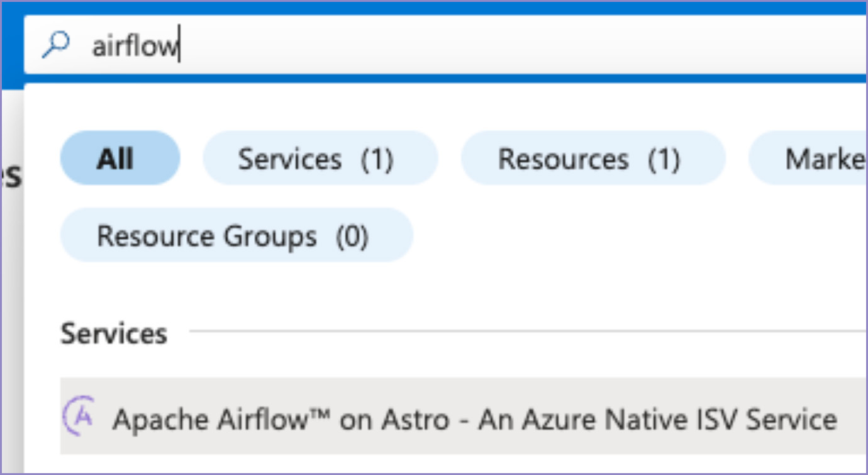Show only Resources (1) results
The image size is (868, 475).
[x=593, y=159]
